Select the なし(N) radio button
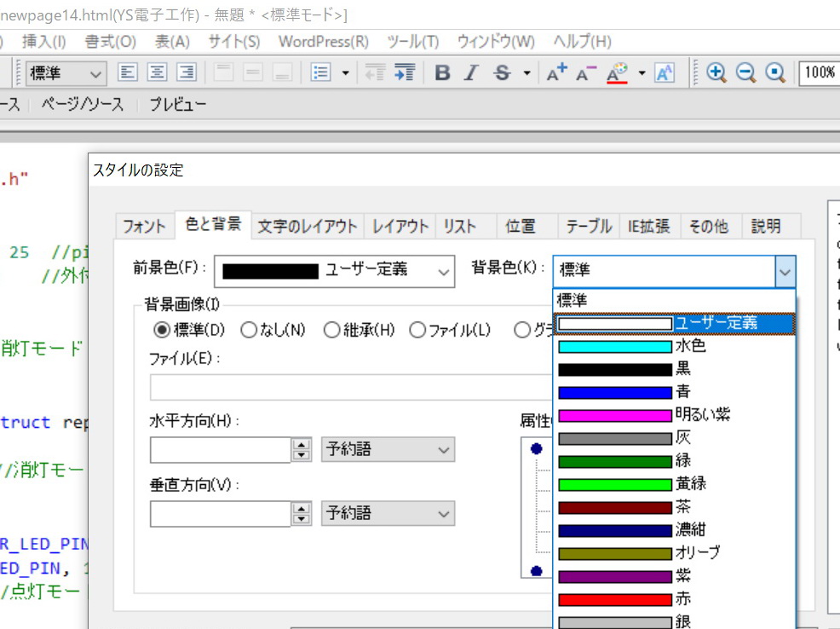The height and width of the screenshot is (629, 840). [249, 330]
